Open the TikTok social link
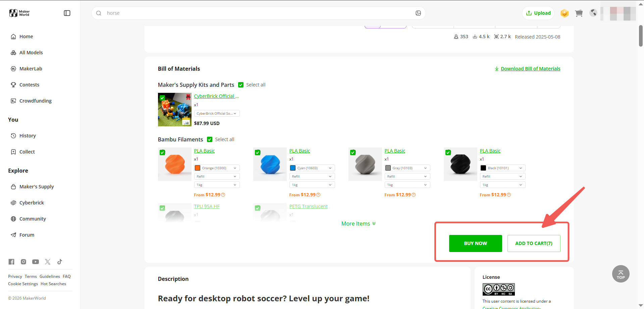 60,262
